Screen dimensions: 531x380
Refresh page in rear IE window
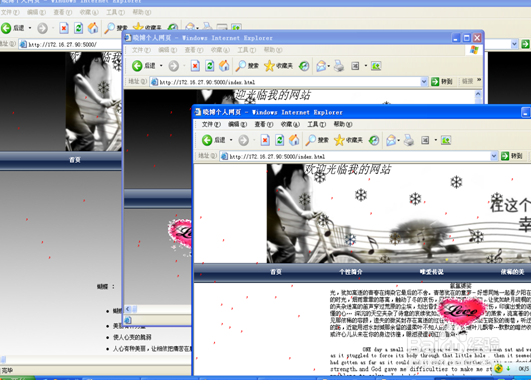78,28
